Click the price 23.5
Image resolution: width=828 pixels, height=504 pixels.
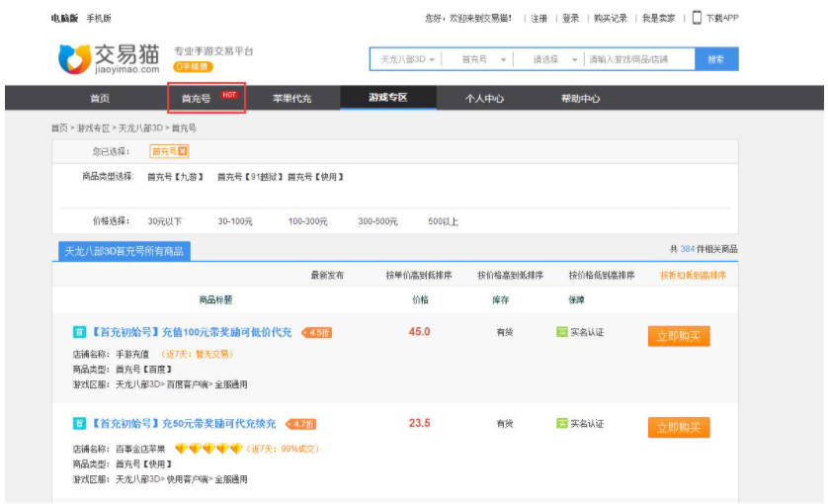[419, 423]
